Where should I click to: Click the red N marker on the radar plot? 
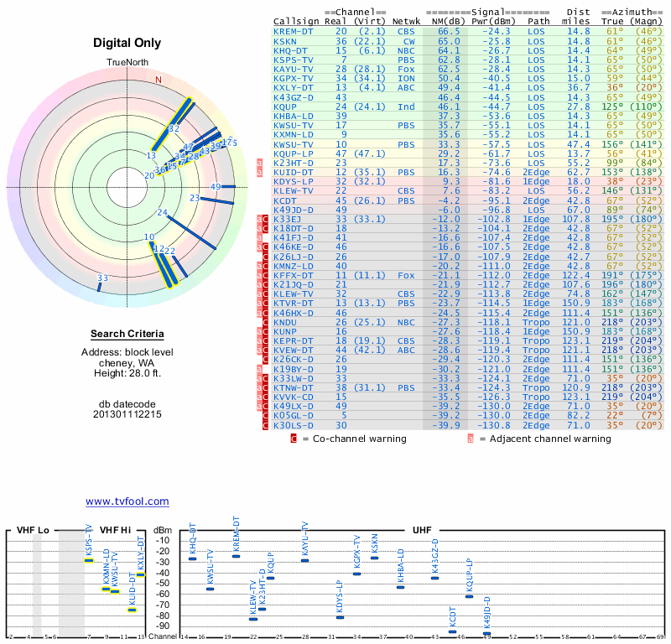(x=159, y=80)
